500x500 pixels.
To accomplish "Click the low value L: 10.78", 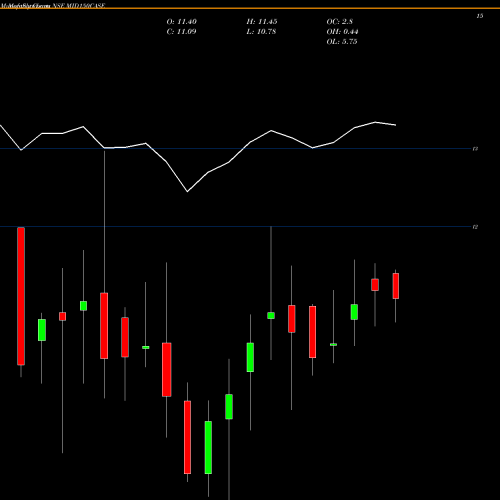I will point(261,32).
